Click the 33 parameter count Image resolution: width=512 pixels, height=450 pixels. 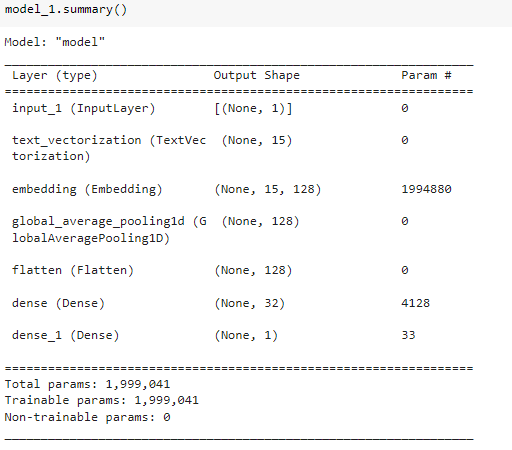click(408, 335)
